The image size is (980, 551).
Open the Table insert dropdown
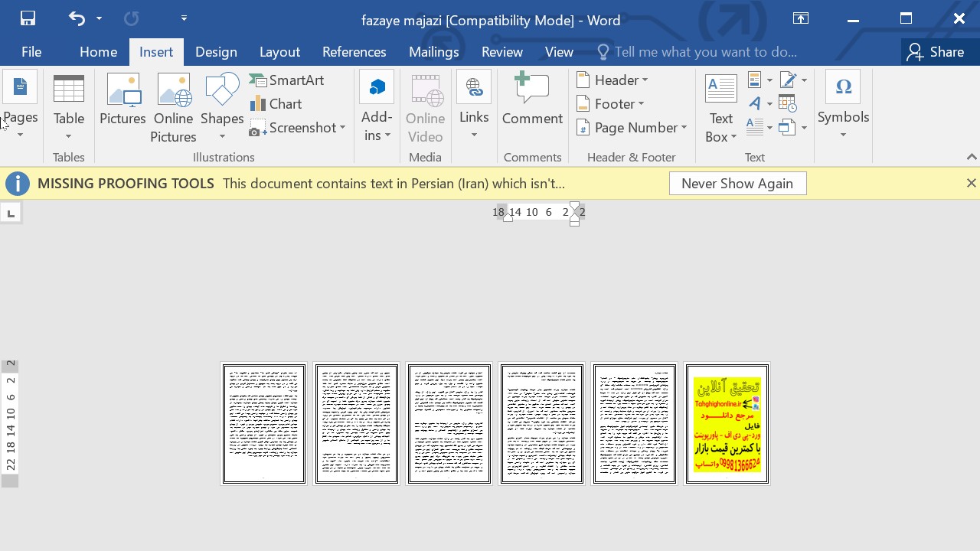click(x=69, y=107)
